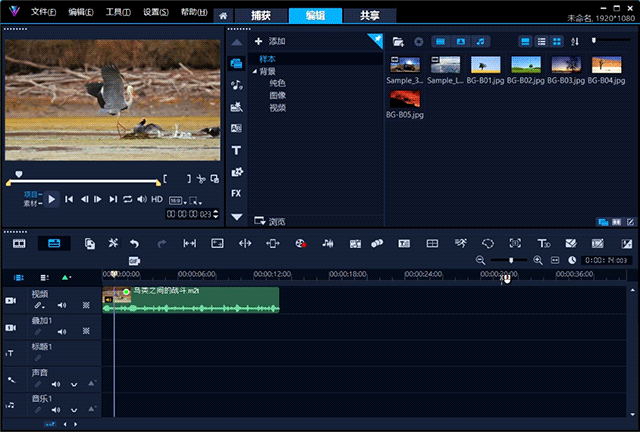Adjust the library thumbnail size slider
640x432 pixels.
pyautogui.click(x=594, y=40)
